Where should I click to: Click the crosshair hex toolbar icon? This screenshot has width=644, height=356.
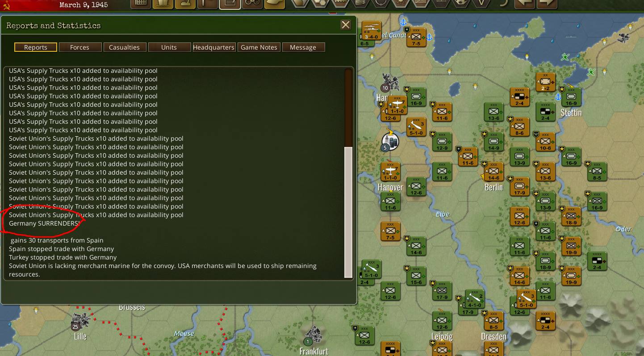coord(381,4)
